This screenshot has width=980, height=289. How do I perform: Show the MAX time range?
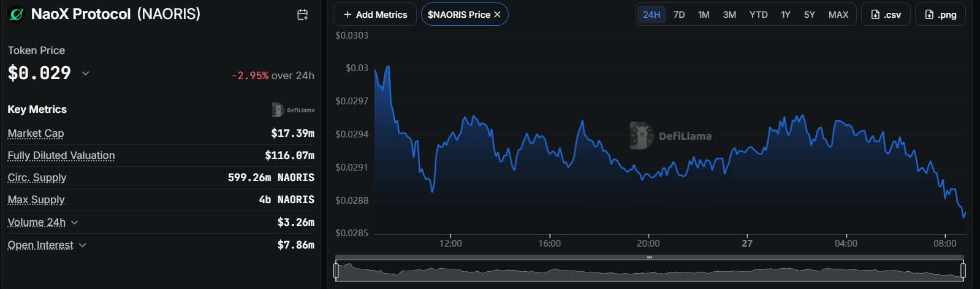click(838, 14)
